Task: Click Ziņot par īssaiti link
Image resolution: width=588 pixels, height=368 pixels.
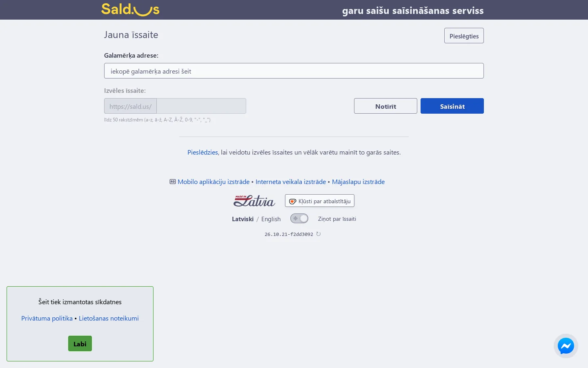Action: pyautogui.click(x=337, y=219)
